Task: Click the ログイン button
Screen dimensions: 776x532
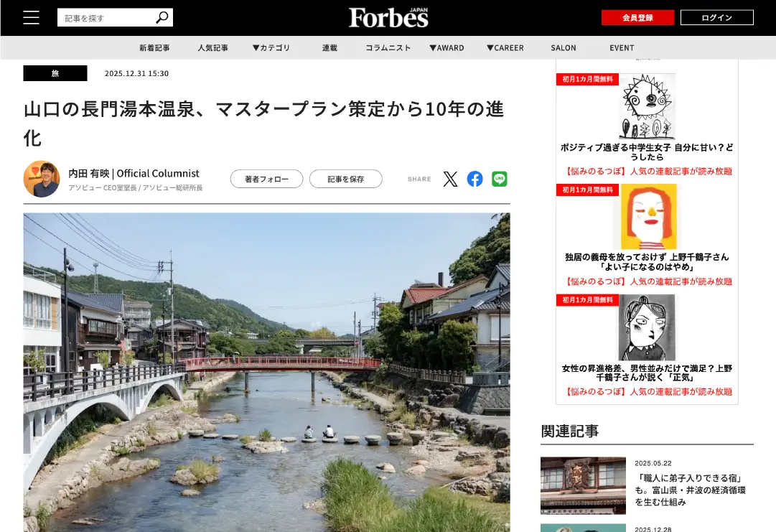Action: click(x=716, y=18)
